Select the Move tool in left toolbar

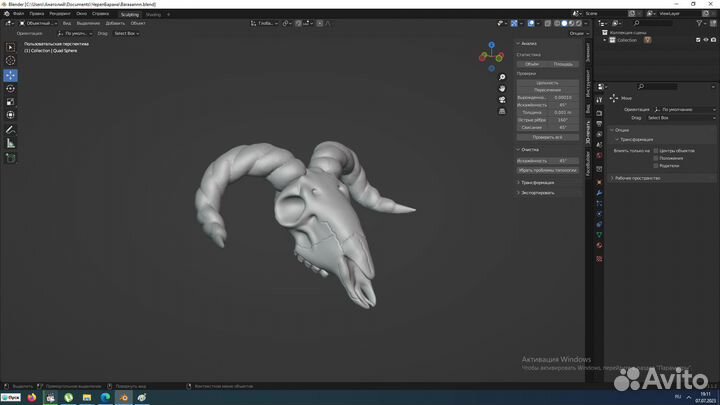coord(11,75)
